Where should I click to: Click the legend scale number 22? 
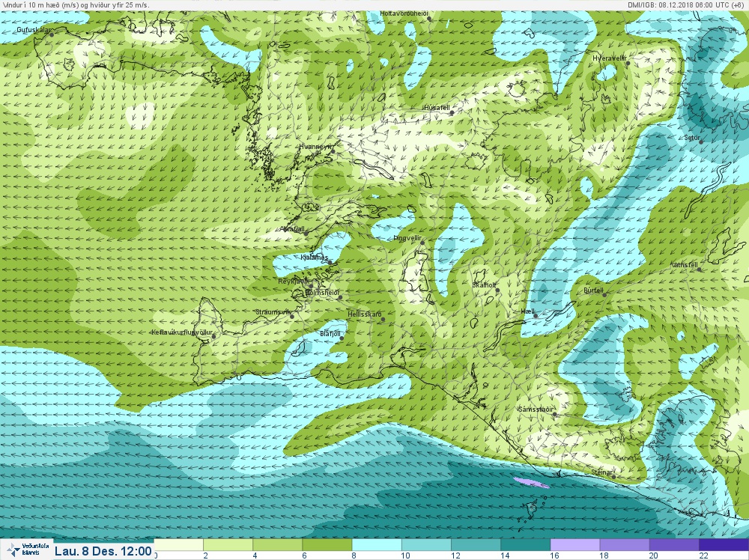coord(703,556)
